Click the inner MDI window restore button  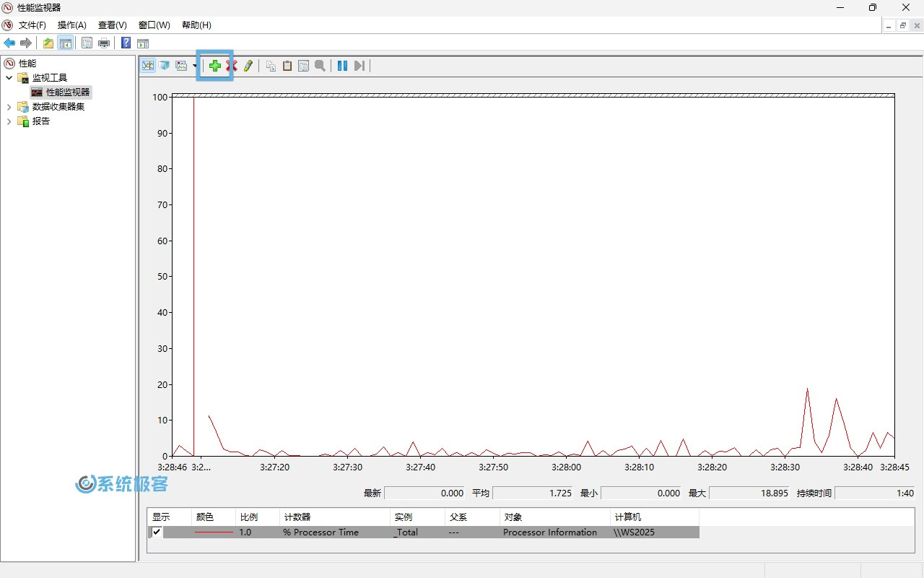tap(903, 25)
